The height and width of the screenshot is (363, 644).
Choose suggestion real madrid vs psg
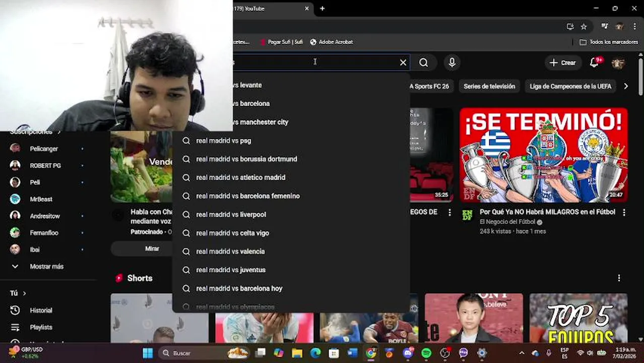pyautogui.click(x=291, y=141)
